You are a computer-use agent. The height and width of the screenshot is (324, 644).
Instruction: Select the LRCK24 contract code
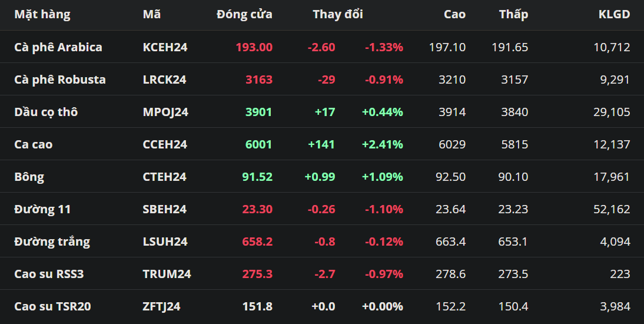click(164, 80)
